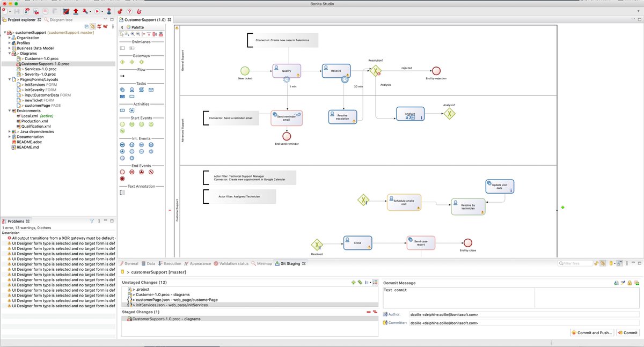The width and height of the screenshot is (644, 347).
Task: Expand the Business Data Model node
Action: coord(9,48)
